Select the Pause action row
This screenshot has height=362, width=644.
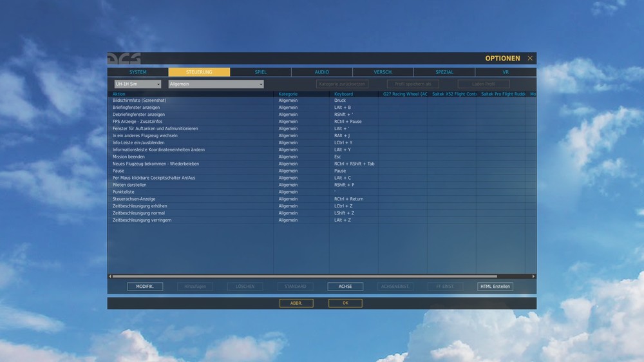(321, 171)
